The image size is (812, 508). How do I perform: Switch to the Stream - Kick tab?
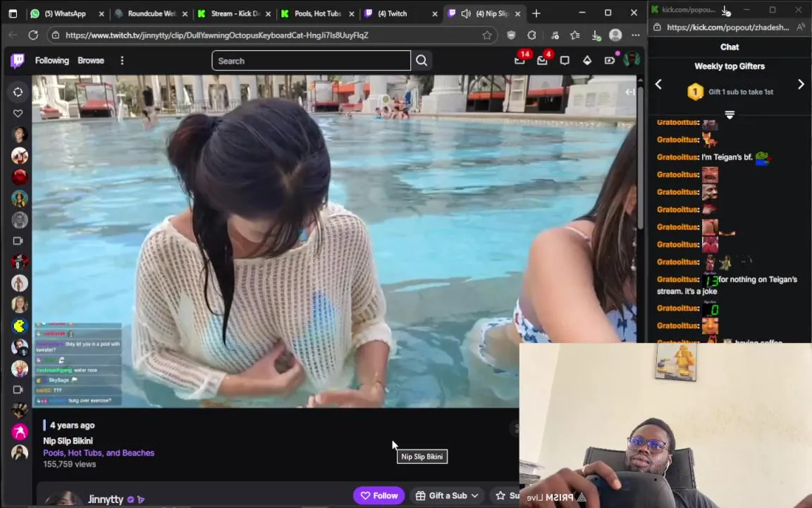pos(235,13)
